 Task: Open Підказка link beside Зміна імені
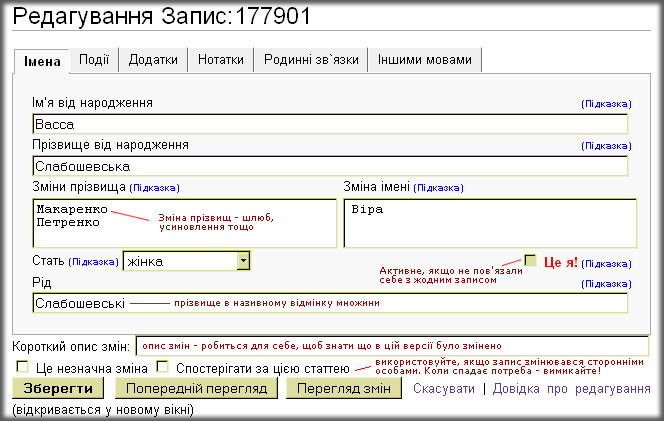pyautogui.click(x=438, y=187)
